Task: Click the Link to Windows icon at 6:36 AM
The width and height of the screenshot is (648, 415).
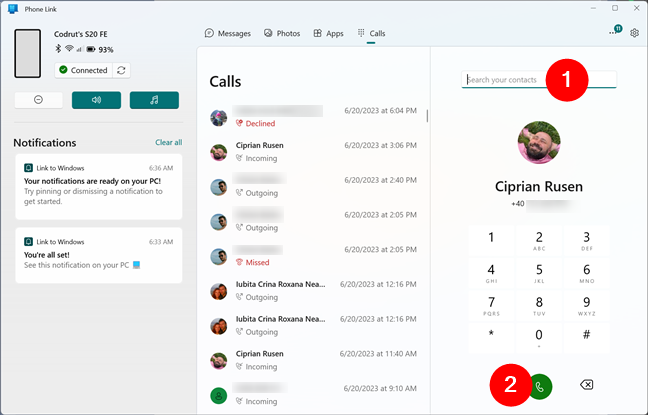Action: pyautogui.click(x=28, y=168)
